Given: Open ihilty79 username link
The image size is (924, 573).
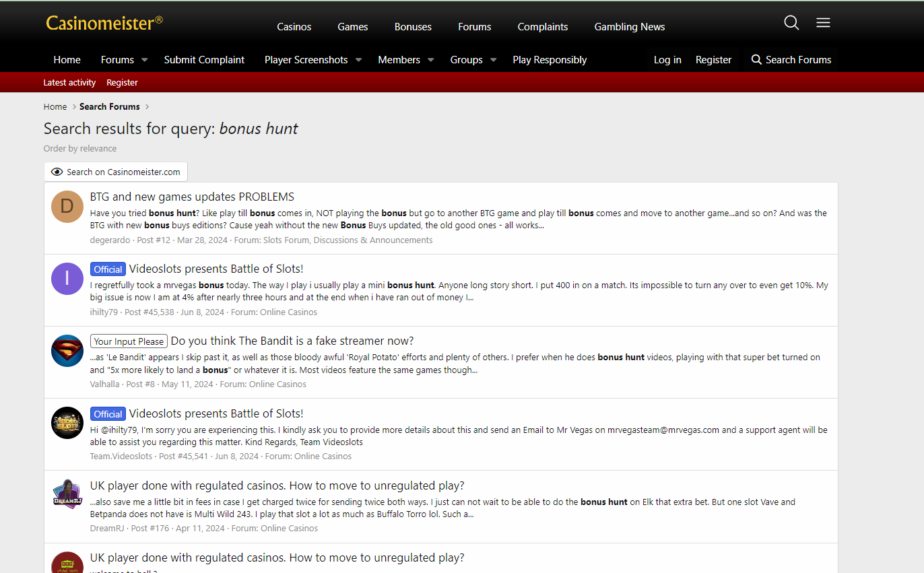Looking at the screenshot, I should (x=104, y=312).
